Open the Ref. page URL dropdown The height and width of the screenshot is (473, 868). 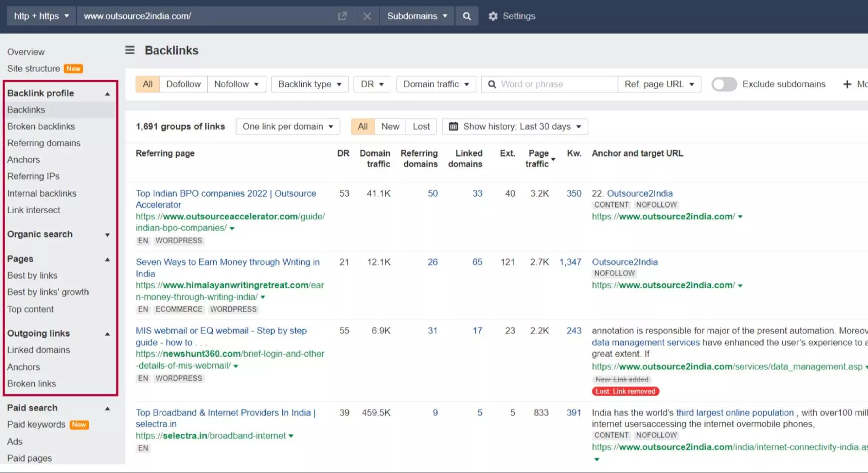click(x=659, y=84)
